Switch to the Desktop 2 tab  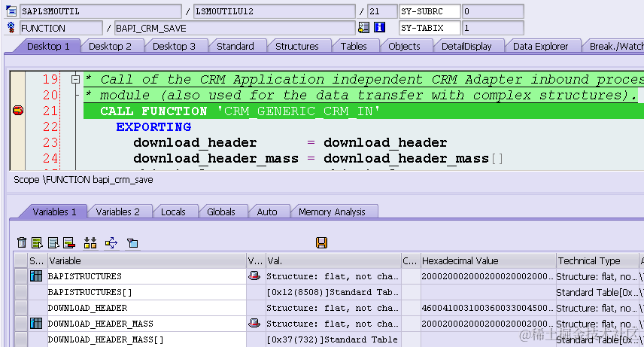110,46
